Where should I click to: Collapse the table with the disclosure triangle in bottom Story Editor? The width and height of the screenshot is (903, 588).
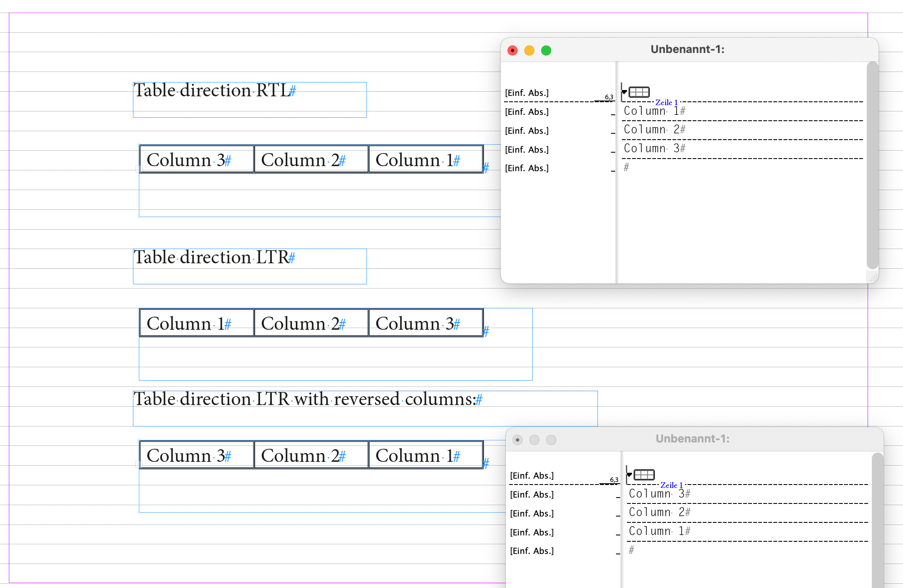[629, 474]
